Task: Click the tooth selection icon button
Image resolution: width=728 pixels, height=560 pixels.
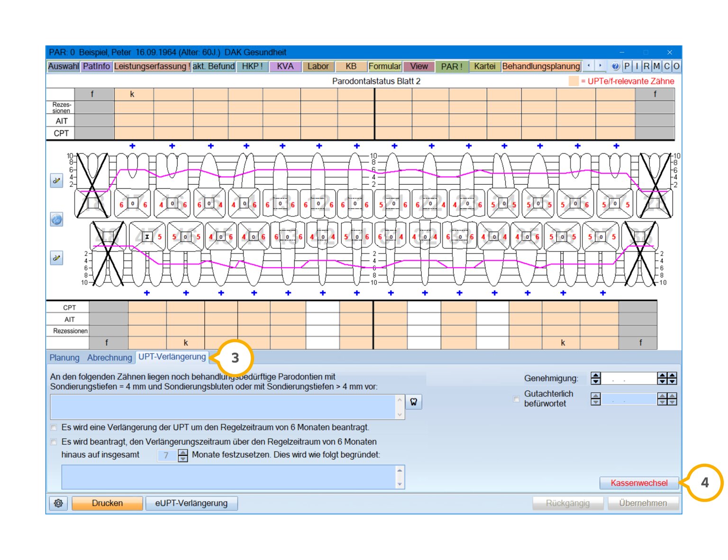Action: pos(414,402)
